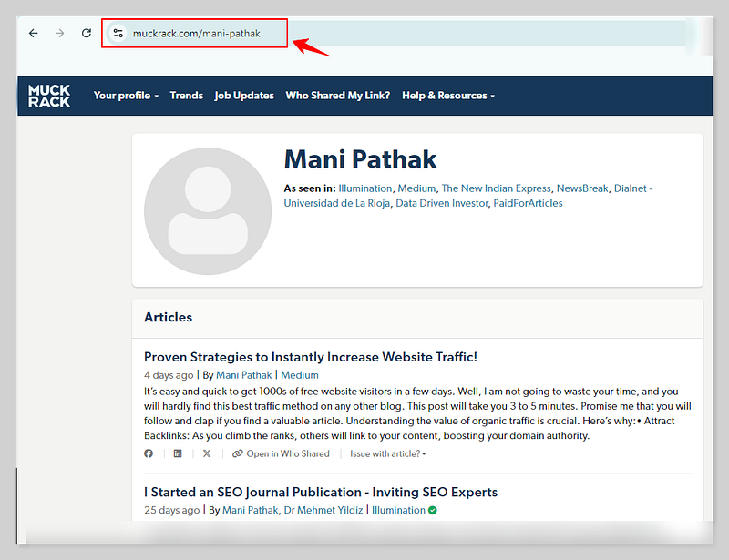Open Proven Strategies to Instantly Increase Website Traffic article
729x560 pixels.
(311, 357)
